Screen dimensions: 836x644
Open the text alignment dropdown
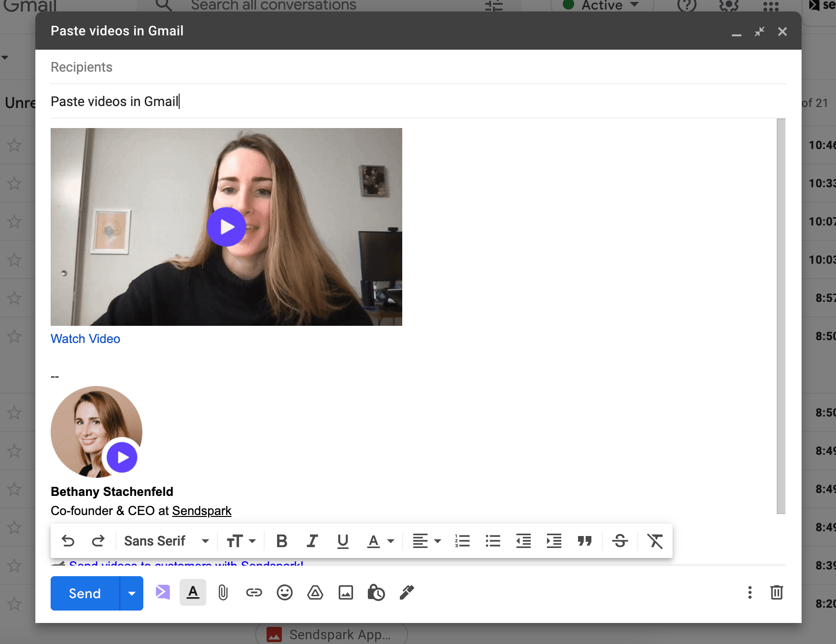427,541
